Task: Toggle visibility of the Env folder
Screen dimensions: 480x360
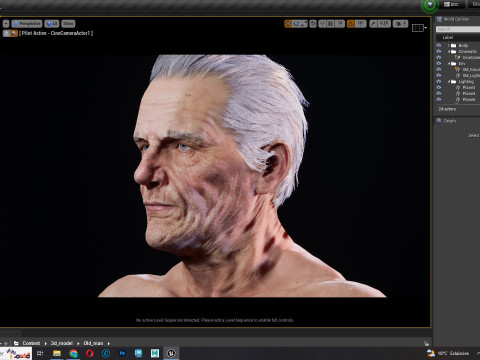Action: (x=439, y=63)
